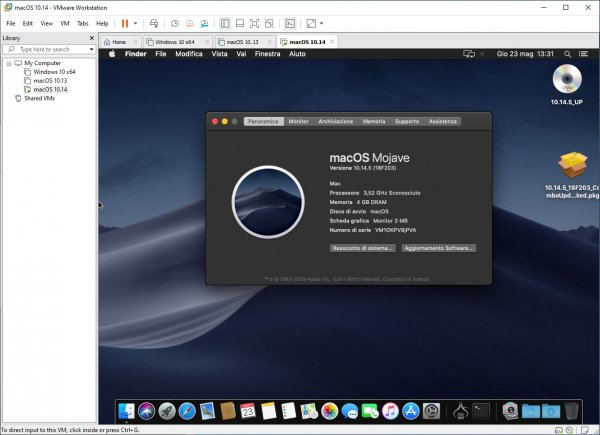Viewport: 600px width, 435px height.
Task: Open Finder from the macOS Dock
Action: pos(126,411)
